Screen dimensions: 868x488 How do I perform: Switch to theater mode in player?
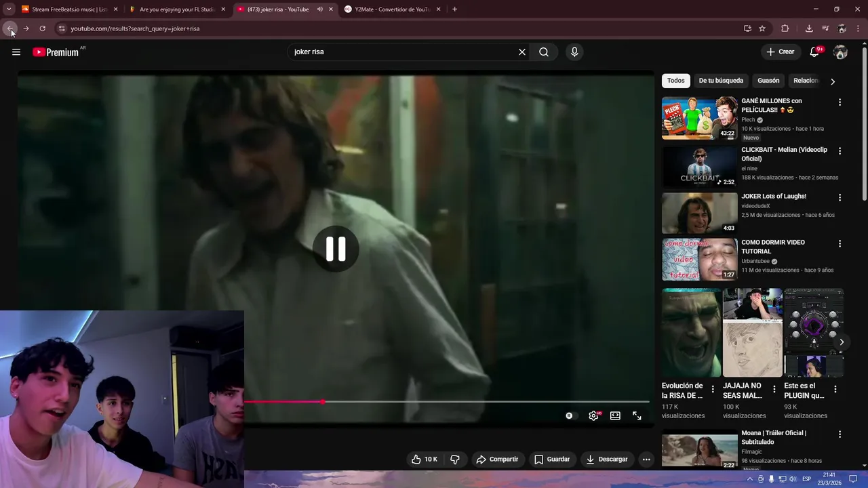coord(615,415)
